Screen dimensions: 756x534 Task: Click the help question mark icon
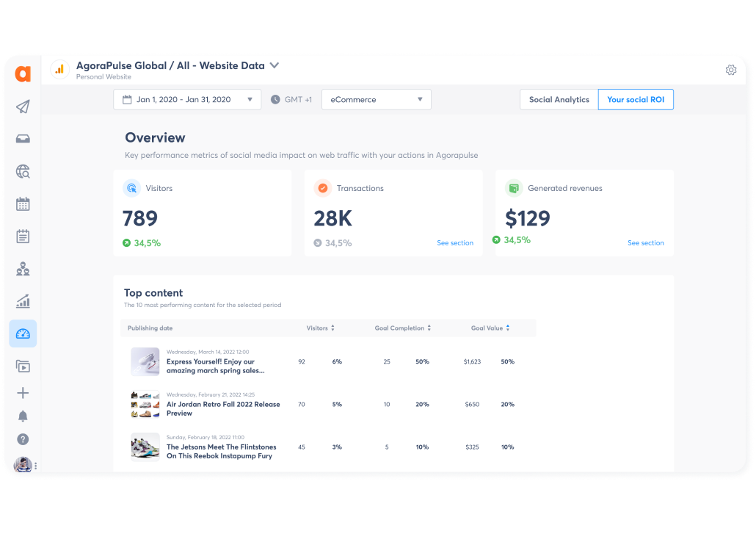[23, 439]
